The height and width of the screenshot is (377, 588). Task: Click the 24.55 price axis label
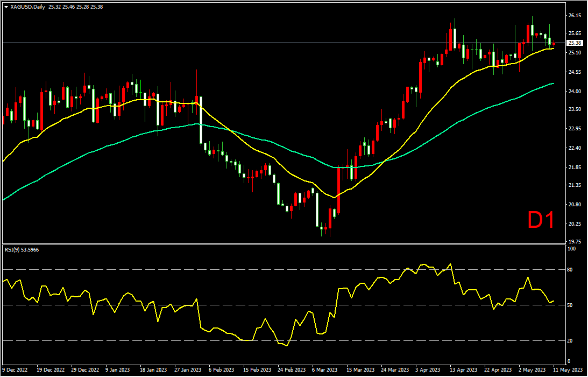(x=575, y=72)
